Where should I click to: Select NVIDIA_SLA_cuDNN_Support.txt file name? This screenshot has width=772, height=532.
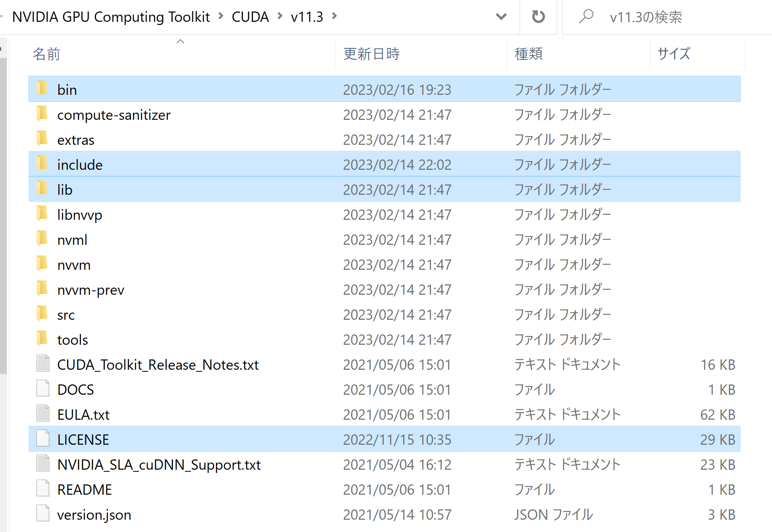tap(159, 465)
